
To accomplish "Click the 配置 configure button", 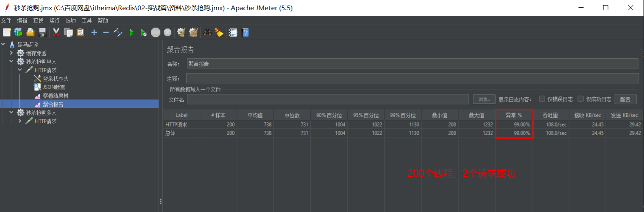I will coord(625,99).
